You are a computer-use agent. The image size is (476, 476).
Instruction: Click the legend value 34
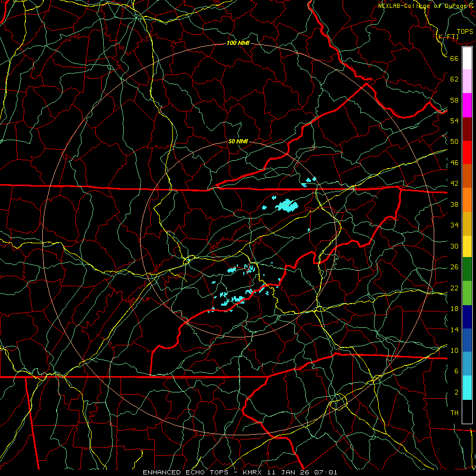pyautogui.click(x=454, y=225)
